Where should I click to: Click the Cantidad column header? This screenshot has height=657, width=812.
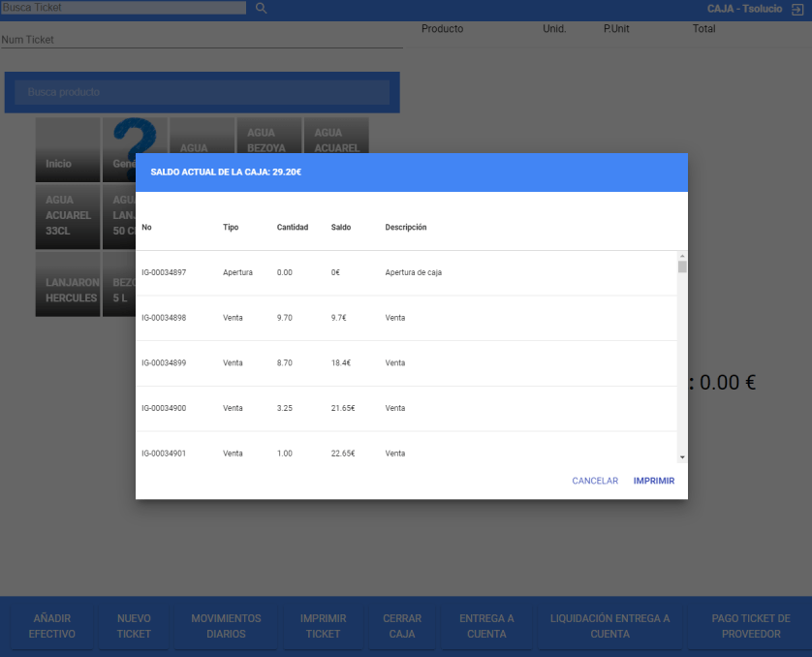292,228
